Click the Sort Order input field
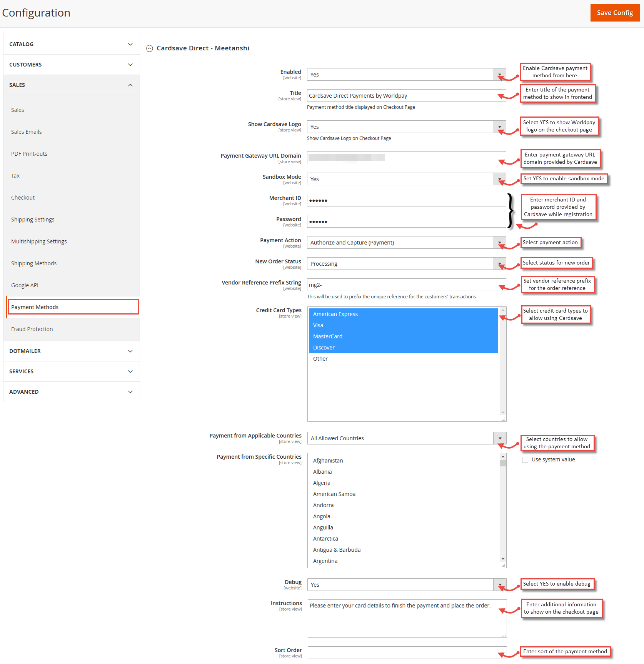 click(407, 653)
